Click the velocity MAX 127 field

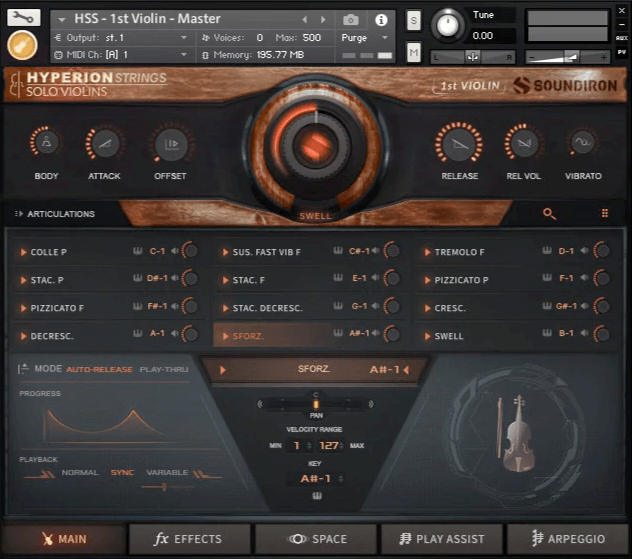click(328, 445)
